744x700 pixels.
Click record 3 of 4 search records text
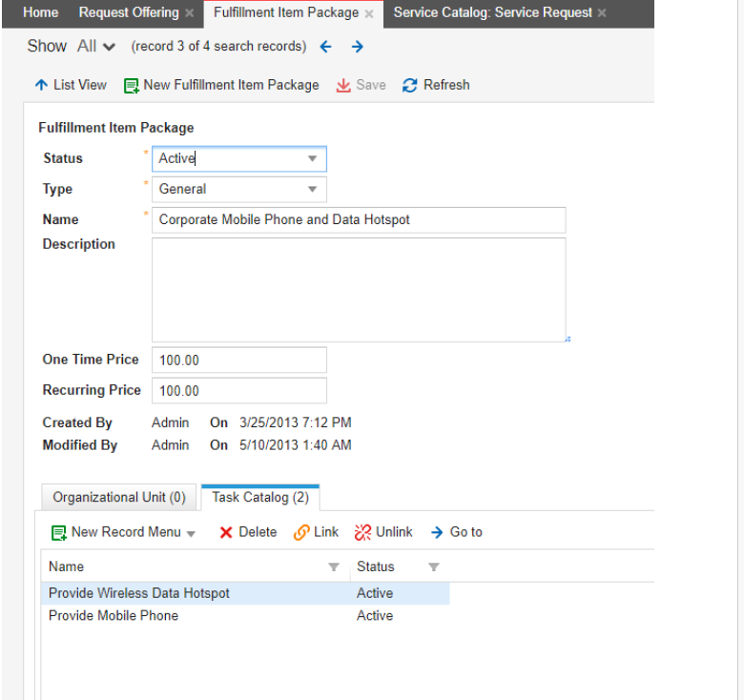[218, 47]
